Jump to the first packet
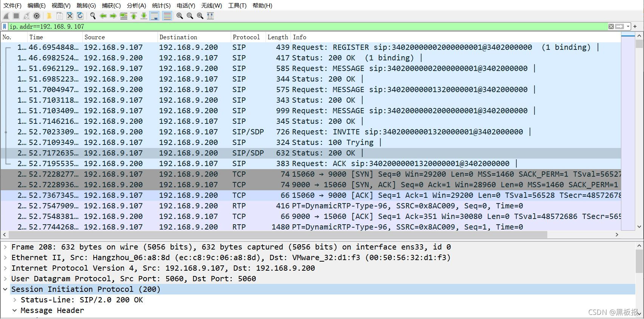Viewport: 644px width, 319px height. pyautogui.click(x=133, y=16)
